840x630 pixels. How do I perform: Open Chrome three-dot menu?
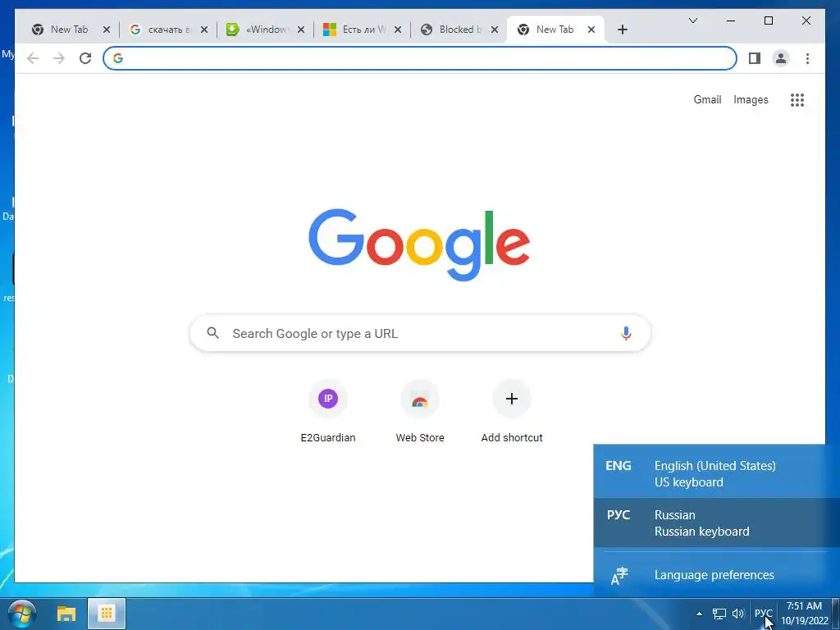tap(807, 58)
